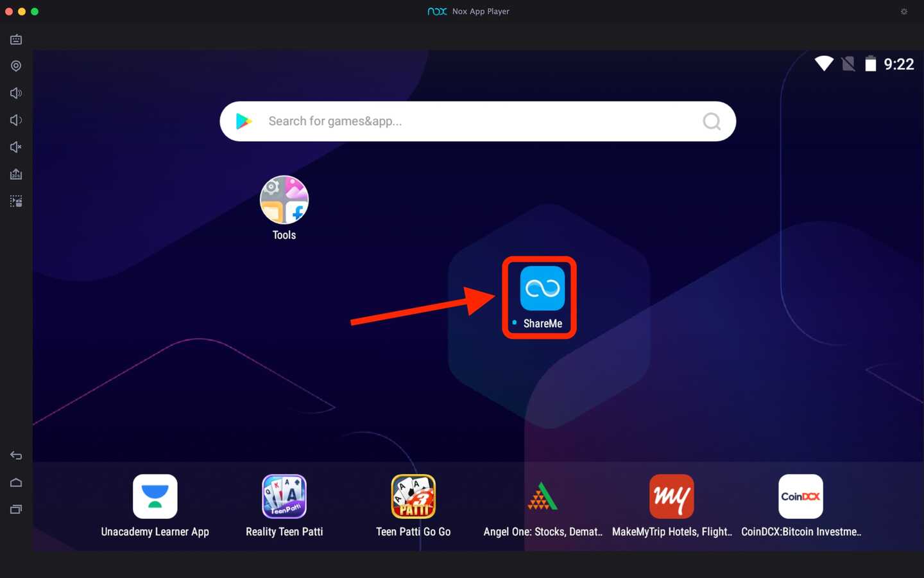
Task: Click the Google Play logo in search bar
Action: click(x=244, y=121)
